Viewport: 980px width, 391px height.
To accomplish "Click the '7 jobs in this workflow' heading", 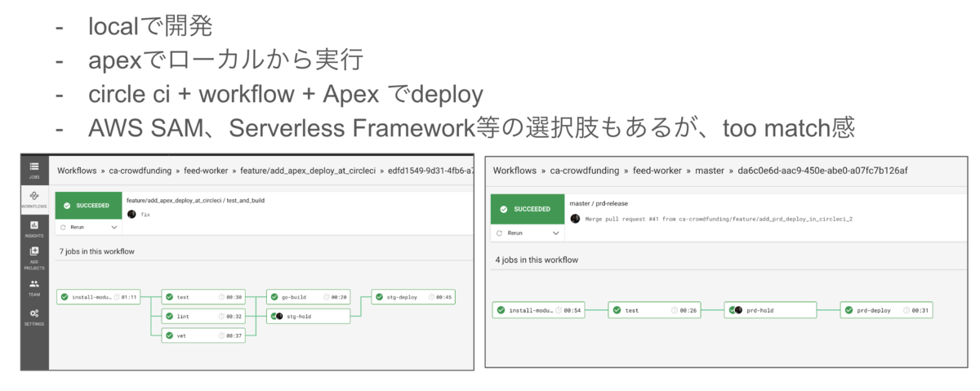I will pyautogui.click(x=97, y=251).
